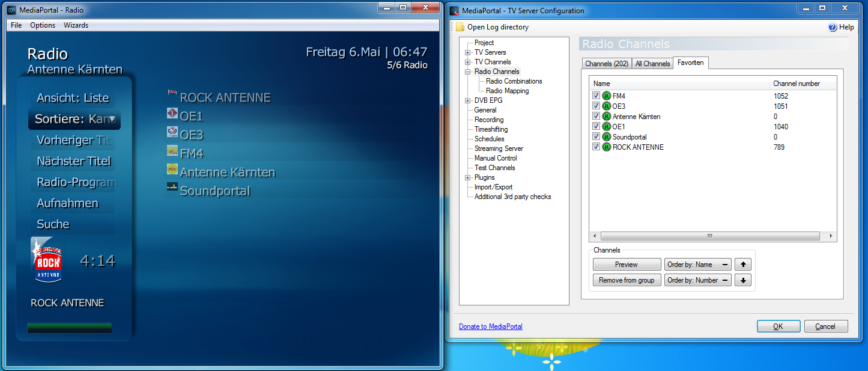Click the ROCK ANTENNE station logo icon in radio list
Viewport: 868px width, 371px height.
click(172, 94)
